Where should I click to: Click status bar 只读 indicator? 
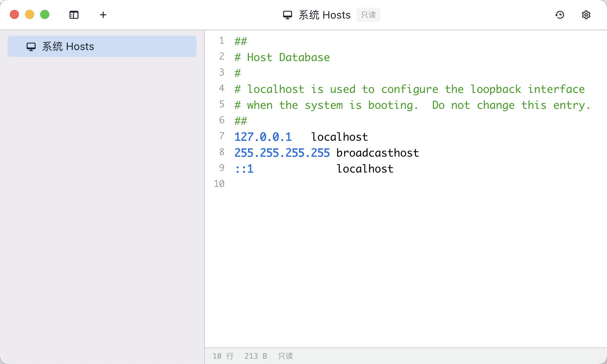(285, 356)
